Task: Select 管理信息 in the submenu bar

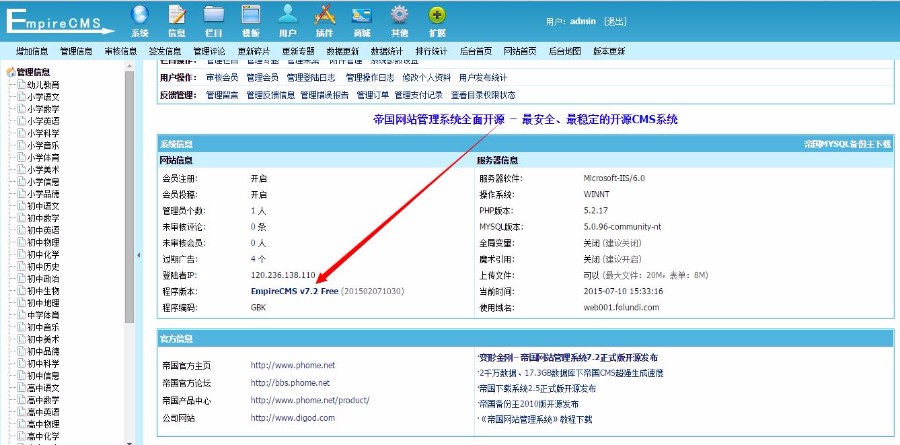Action: (76, 51)
